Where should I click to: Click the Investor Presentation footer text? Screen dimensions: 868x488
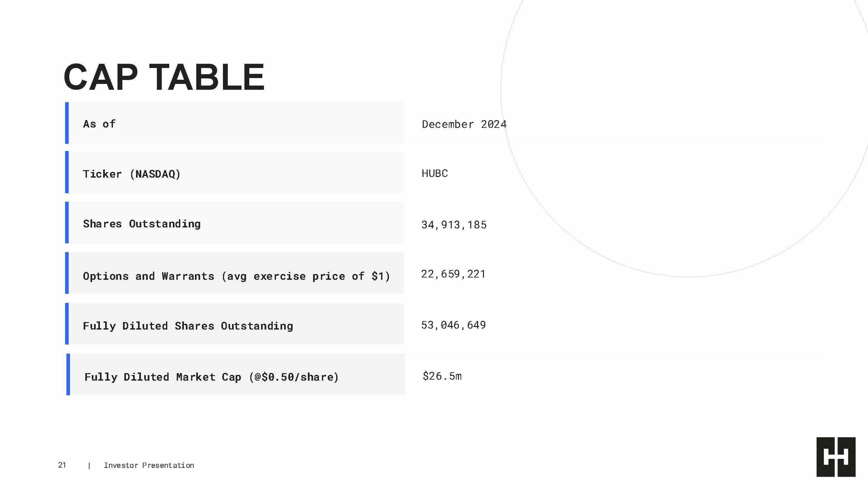[149, 466]
